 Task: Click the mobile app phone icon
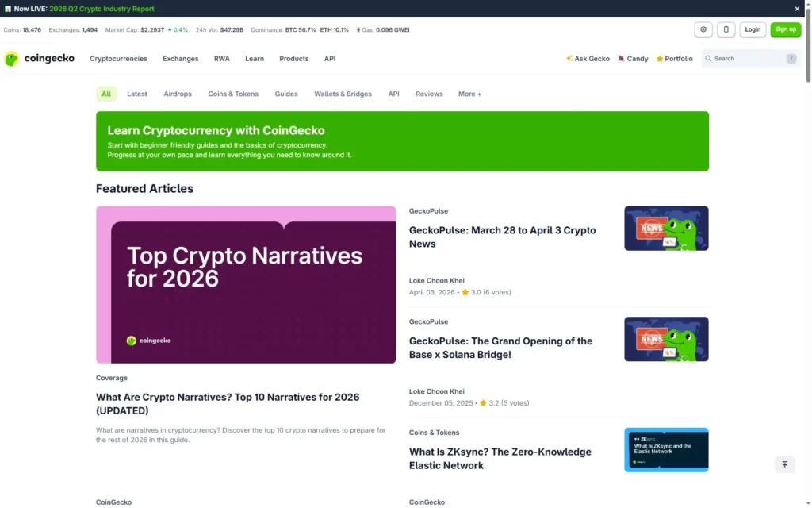pos(726,29)
